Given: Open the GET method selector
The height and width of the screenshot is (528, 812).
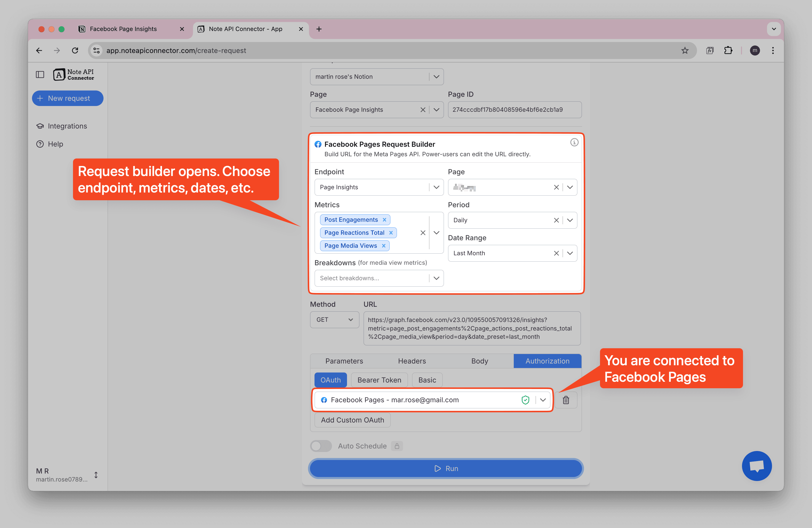Looking at the screenshot, I should [334, 319].
